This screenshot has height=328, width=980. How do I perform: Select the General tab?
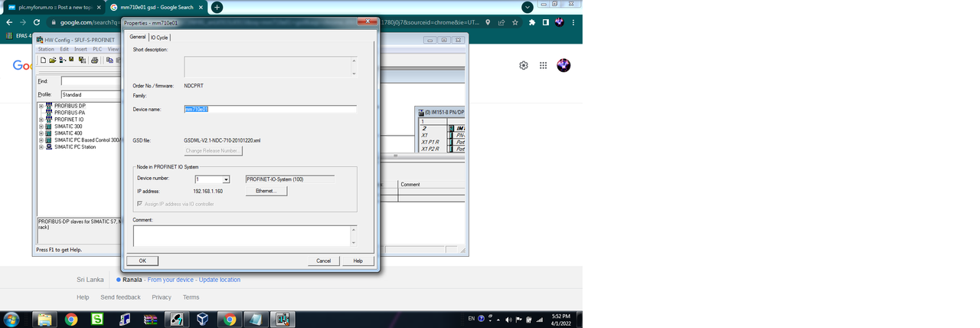click(x=138, y=37)
